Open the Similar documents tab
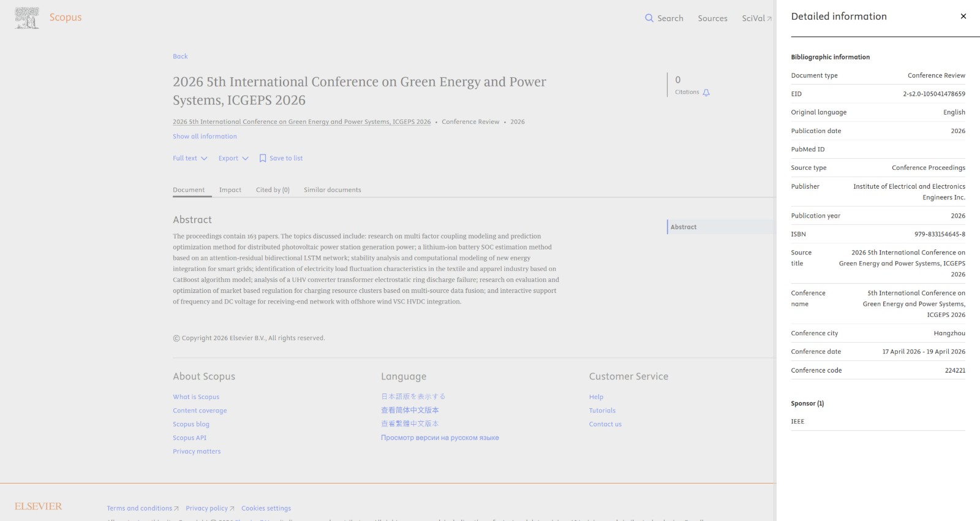The height and width of the screenshot is (521, 980). coord(333,190)
